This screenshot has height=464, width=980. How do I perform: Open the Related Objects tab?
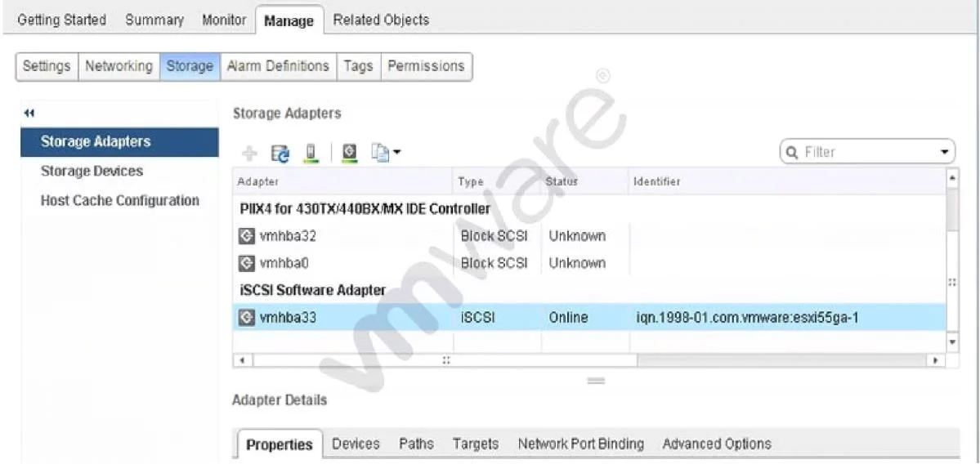click(x=381, y=20)
